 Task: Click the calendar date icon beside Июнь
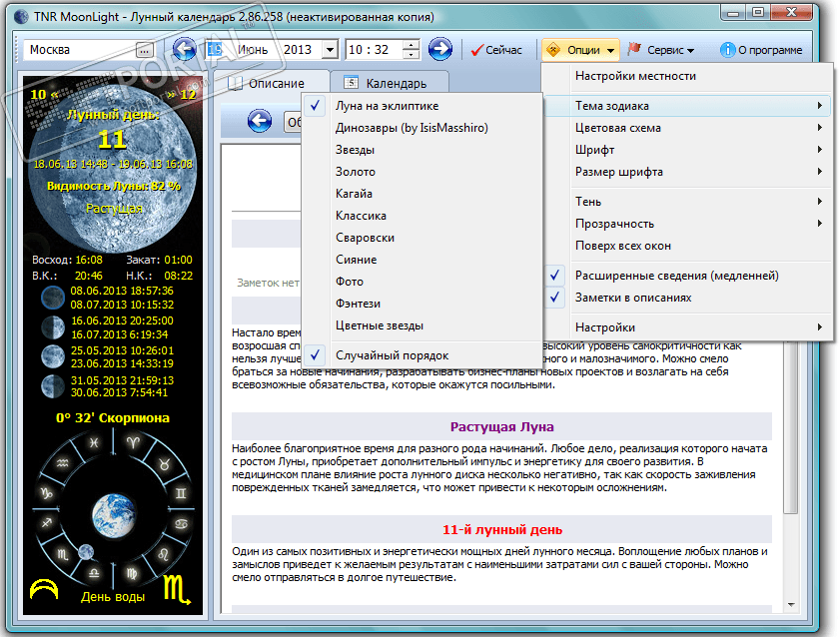214,50
